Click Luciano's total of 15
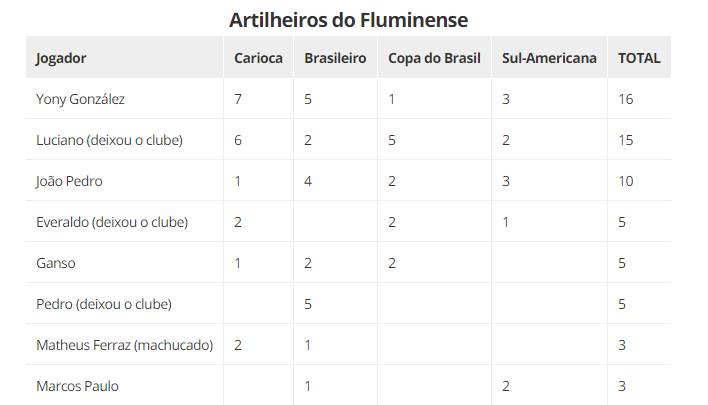Screen dimensions: 708x405 (626, 140)
